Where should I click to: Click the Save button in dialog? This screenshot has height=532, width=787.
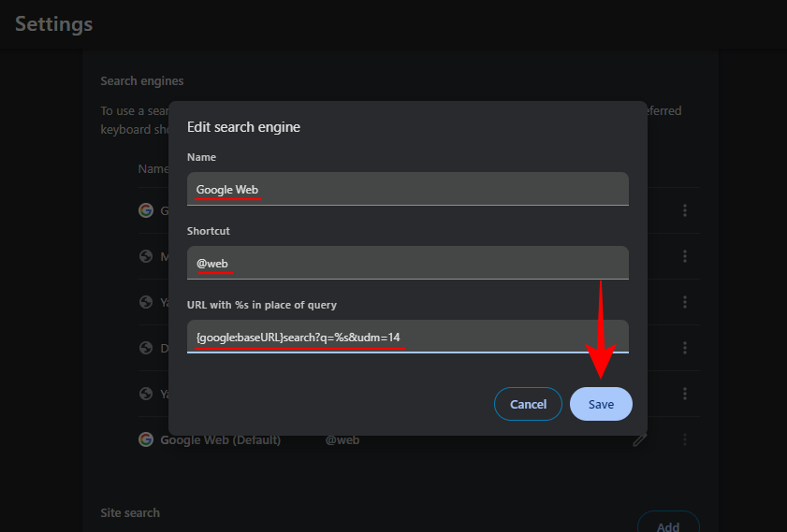pyautogui.click(x=601, y=404)
